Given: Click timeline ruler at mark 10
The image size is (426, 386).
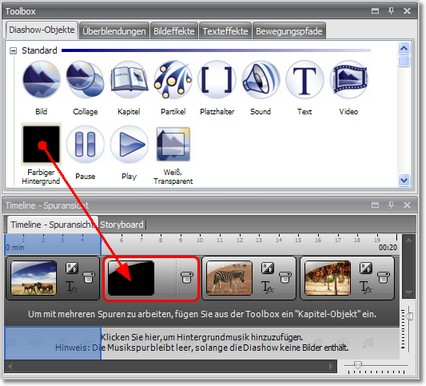Looking at the screenshot, I should click(200, 240).
